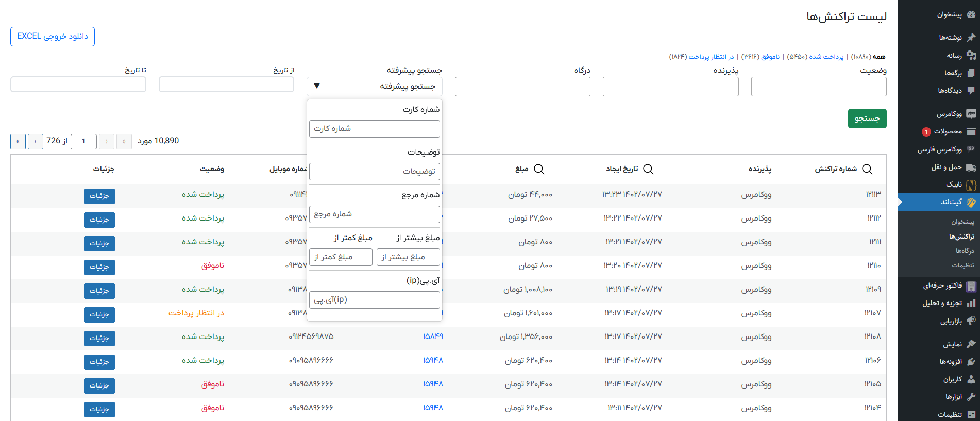Click the تجزیه و تحلیل chart icon

pos(971,303)
